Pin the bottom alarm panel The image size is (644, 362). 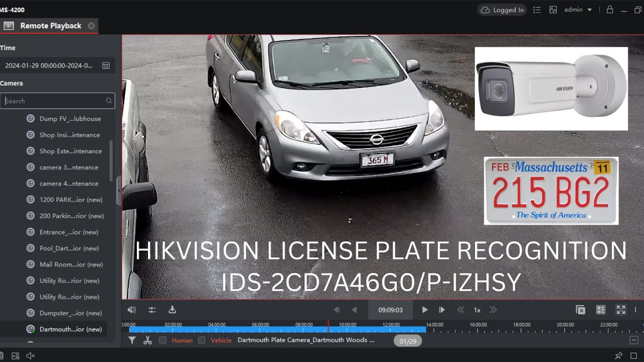[618, 355]
